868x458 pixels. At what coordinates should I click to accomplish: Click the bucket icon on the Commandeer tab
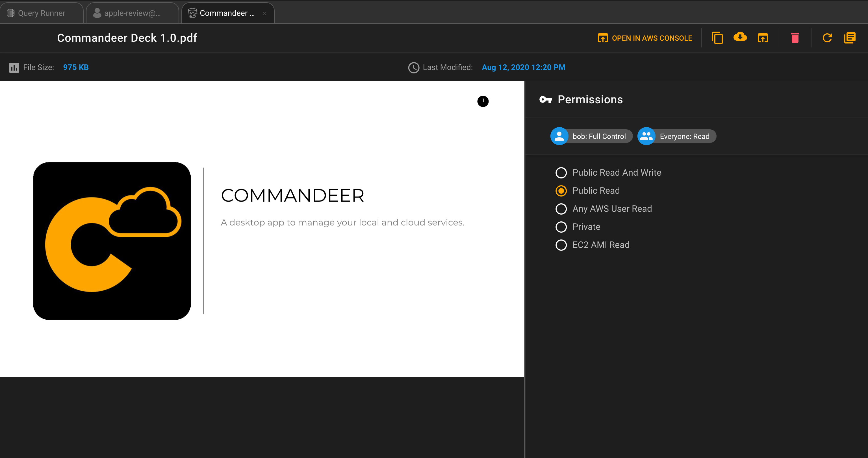192,13
